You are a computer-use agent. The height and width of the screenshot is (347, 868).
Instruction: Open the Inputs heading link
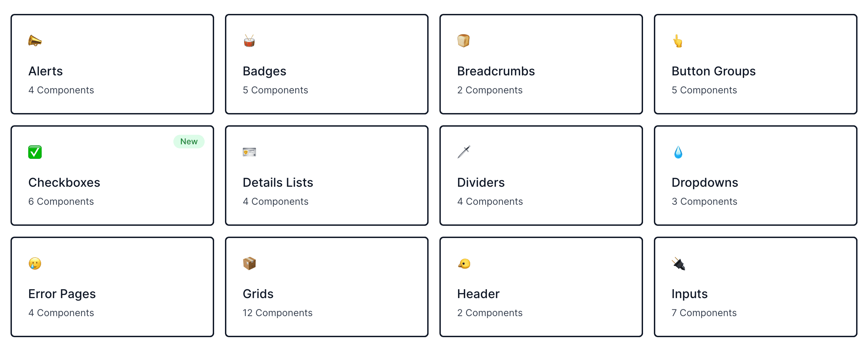click(689, 294)
